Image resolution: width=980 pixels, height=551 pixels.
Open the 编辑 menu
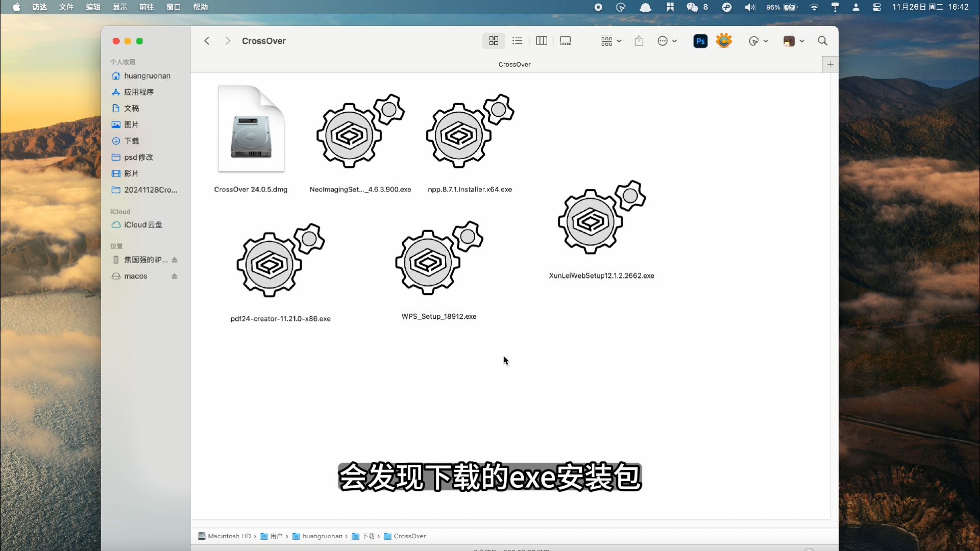click(x=93, y=7)
